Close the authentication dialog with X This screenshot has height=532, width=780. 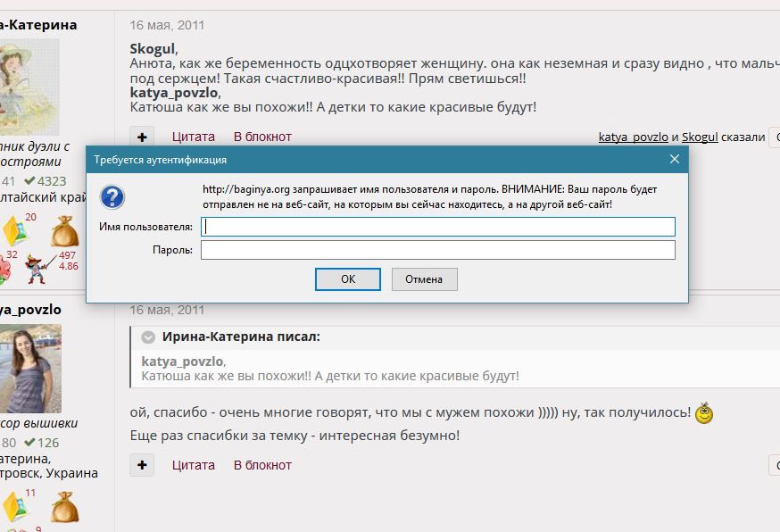click(x=675, y=159)
